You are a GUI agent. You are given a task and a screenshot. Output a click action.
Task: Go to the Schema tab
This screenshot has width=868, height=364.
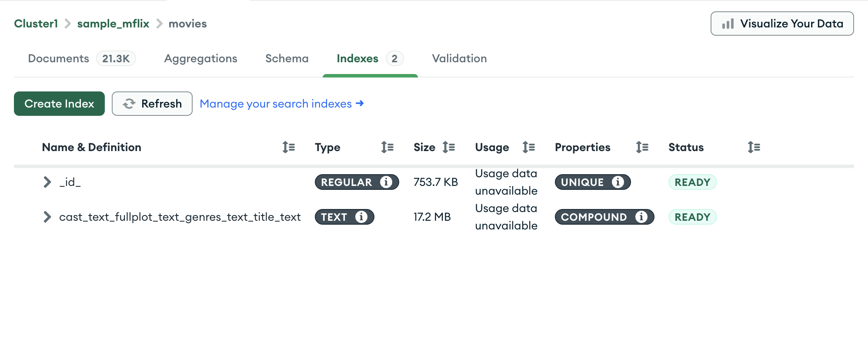[x=287, y=58]
